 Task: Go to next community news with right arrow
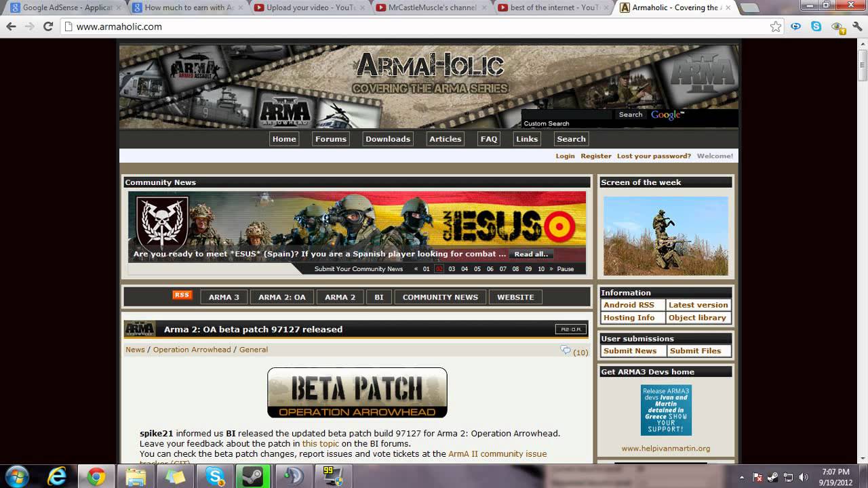551,269
